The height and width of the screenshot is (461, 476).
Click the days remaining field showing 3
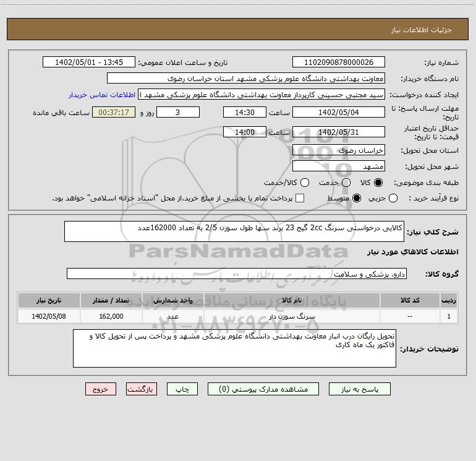coord(178,112)
